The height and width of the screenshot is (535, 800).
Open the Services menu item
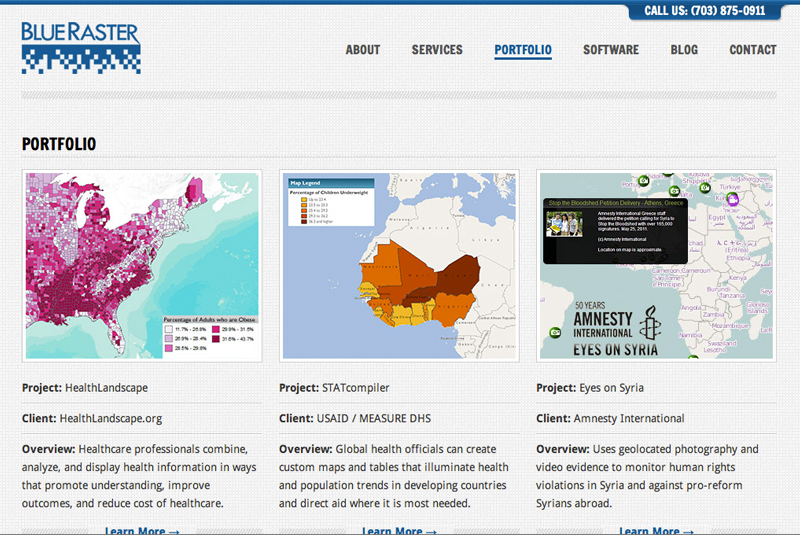[x=437, y=50]
